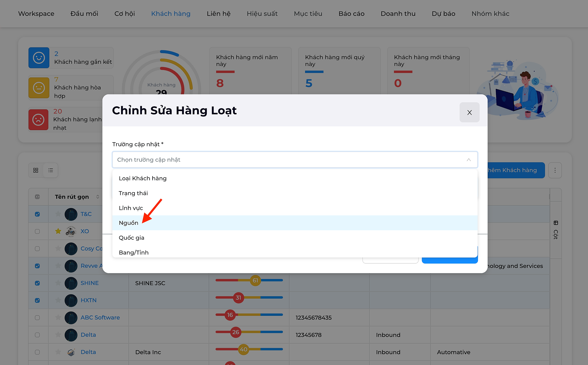Uncheck the T&C row checkbox
The width and height of the screenshot is (588, 365).
(37, 214)
